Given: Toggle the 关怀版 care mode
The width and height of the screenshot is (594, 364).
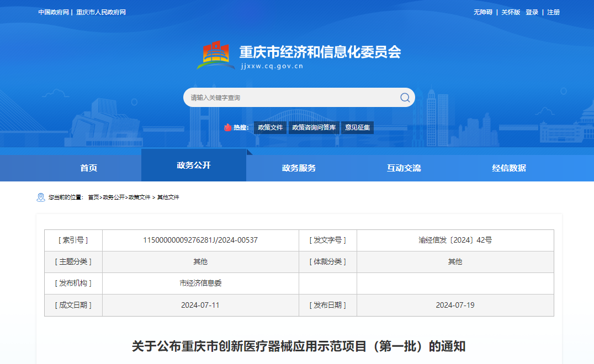Looking at the screenshot, I should (x=511, y=12).
